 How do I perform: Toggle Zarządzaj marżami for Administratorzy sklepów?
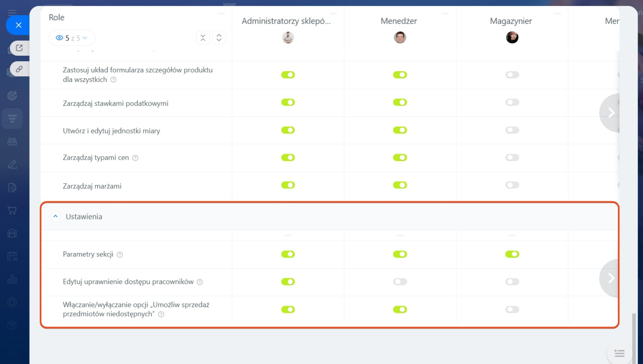tap(288, 185)
